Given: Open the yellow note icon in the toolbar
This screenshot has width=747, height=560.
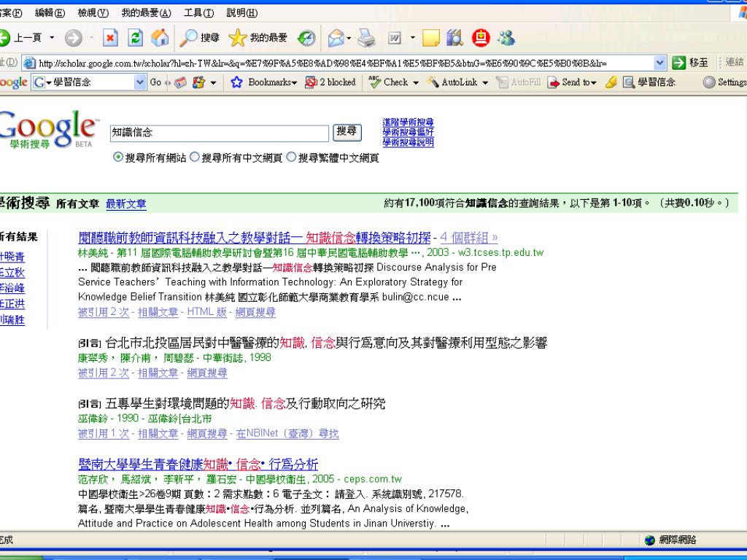Looking at the screenshot, I should click(430, 38).
